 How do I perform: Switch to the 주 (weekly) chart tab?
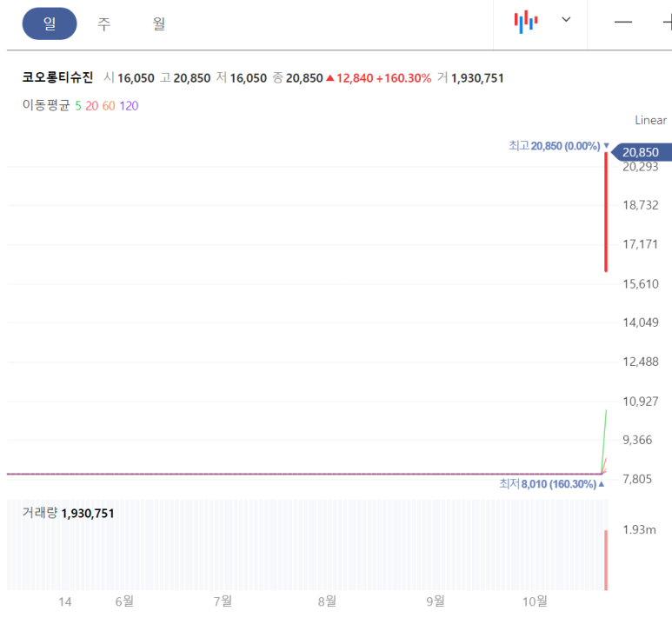coord(104,23)
